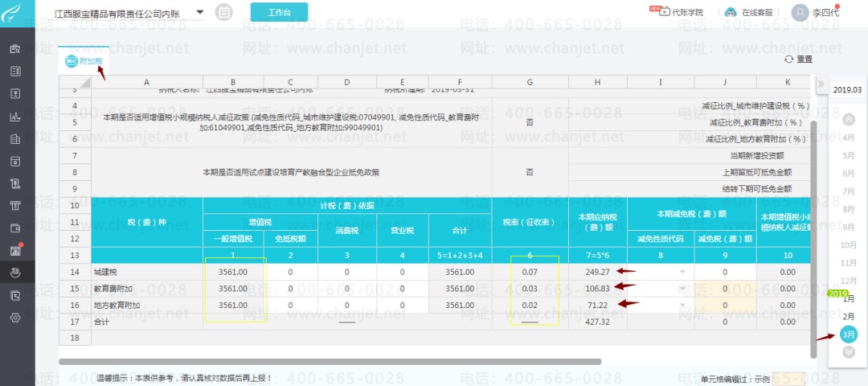868x386 pixels.
Task: Select month 2月 in period list
Action: tap(848, 317)
